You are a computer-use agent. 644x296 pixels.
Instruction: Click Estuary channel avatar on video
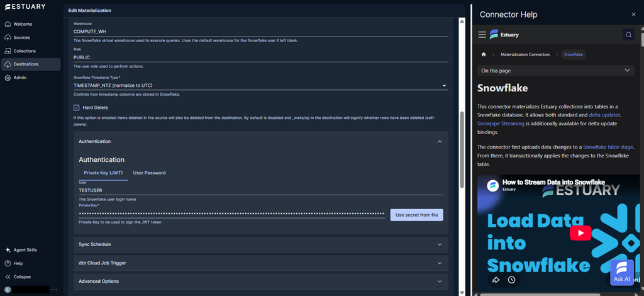click(493, 185)
